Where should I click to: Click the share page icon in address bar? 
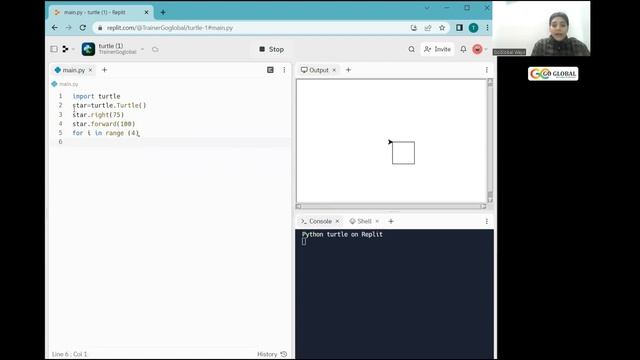(428, 28)
